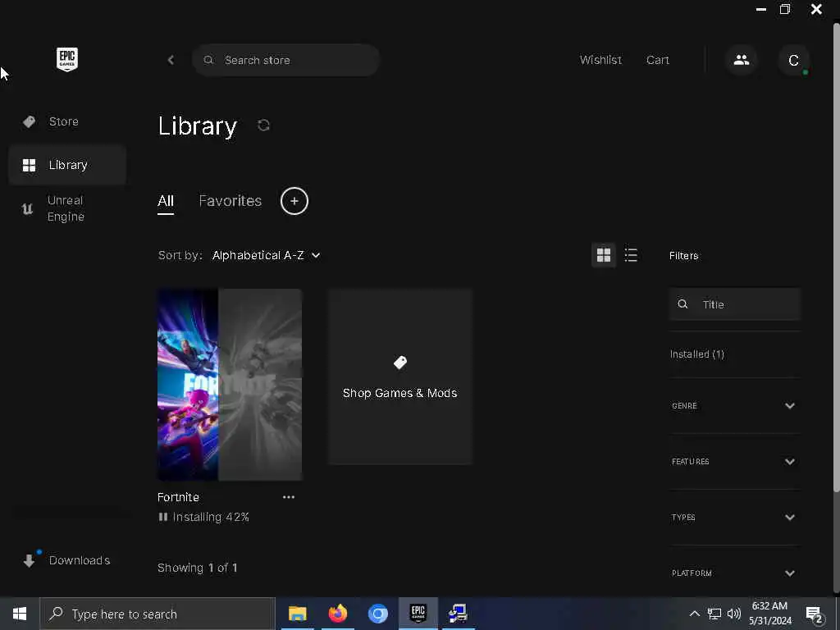Click the price tag icon in Shop tile

(400, 363)
